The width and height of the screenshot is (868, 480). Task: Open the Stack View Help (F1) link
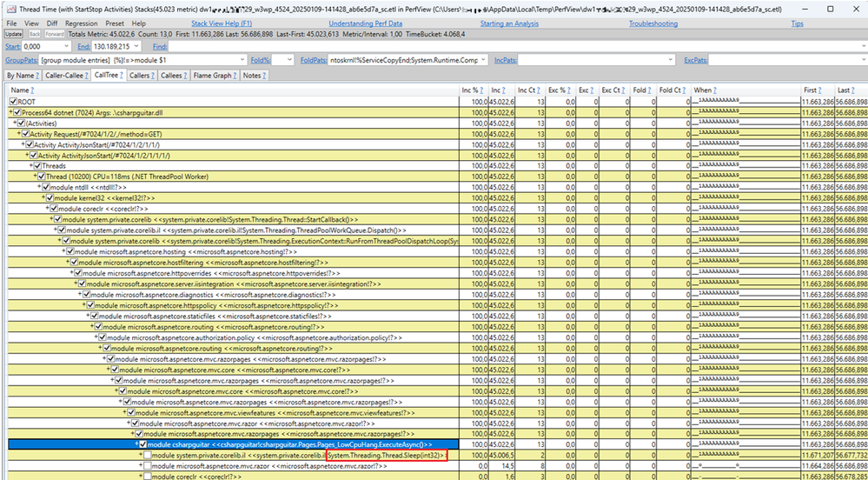(x=222, y=23)
